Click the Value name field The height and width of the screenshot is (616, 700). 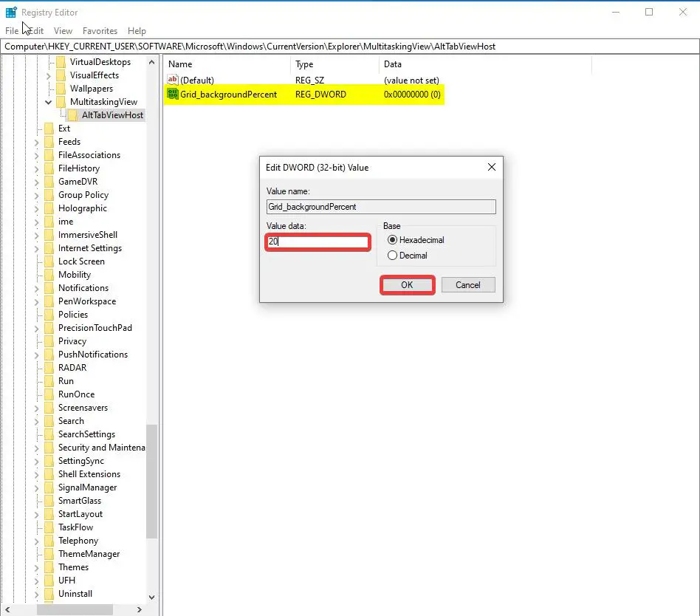[x=381, y=207]
